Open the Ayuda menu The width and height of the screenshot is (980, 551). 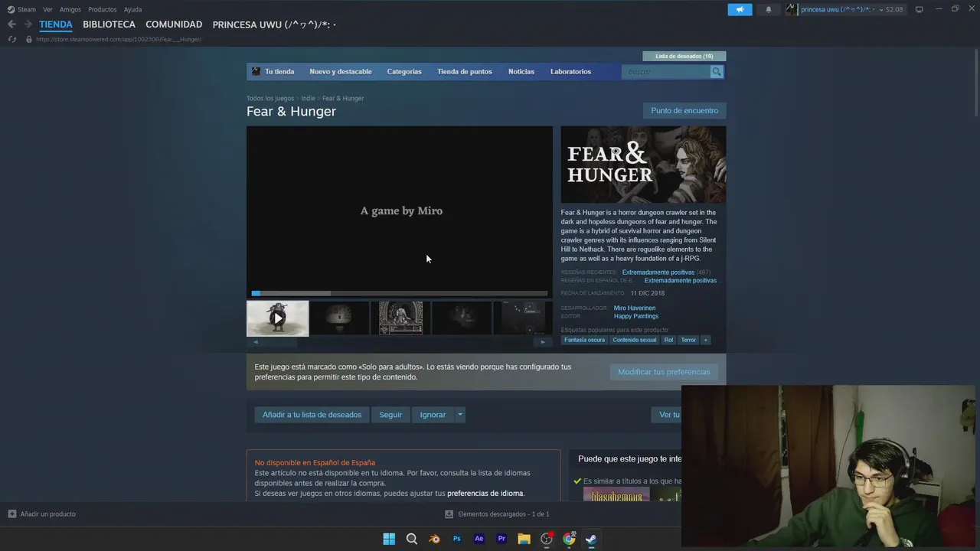tap(133, 9)
